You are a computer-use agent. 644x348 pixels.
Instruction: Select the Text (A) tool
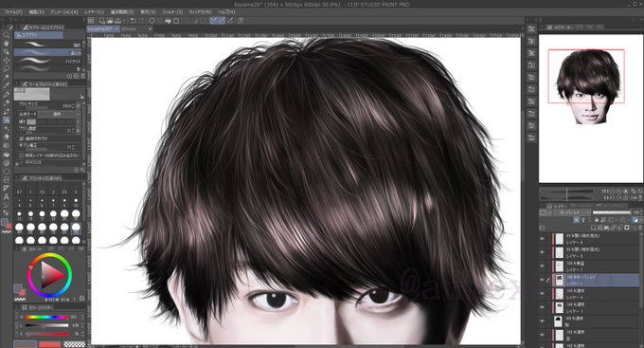click(x=7, y=197)
